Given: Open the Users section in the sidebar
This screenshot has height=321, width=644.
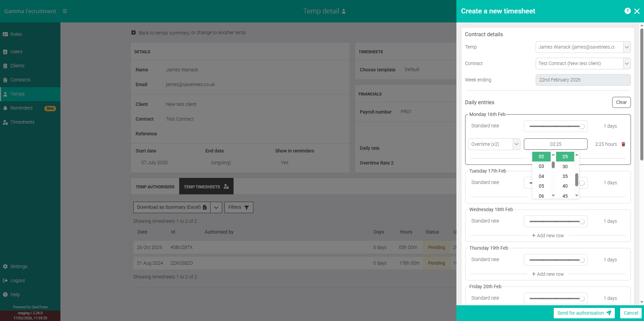Looking at the screenshot, I should tap(16, 52).
